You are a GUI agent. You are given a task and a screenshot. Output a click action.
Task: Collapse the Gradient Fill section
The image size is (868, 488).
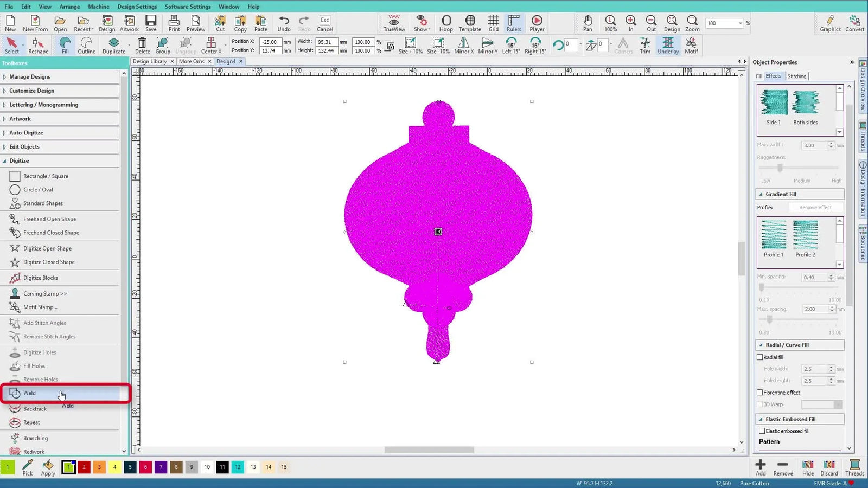762,194
